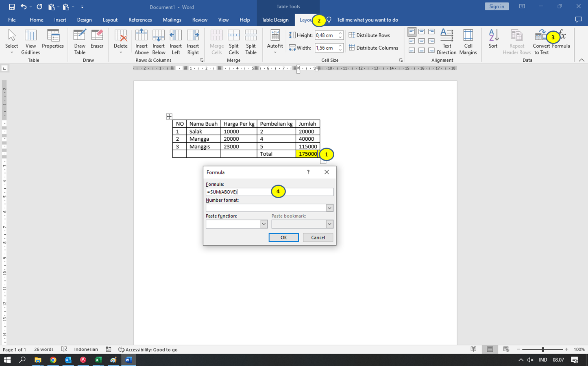Image resolution: width=588 pixels, height=366 pixels.
Task: Open the Home tab
Action: [37, 20]
